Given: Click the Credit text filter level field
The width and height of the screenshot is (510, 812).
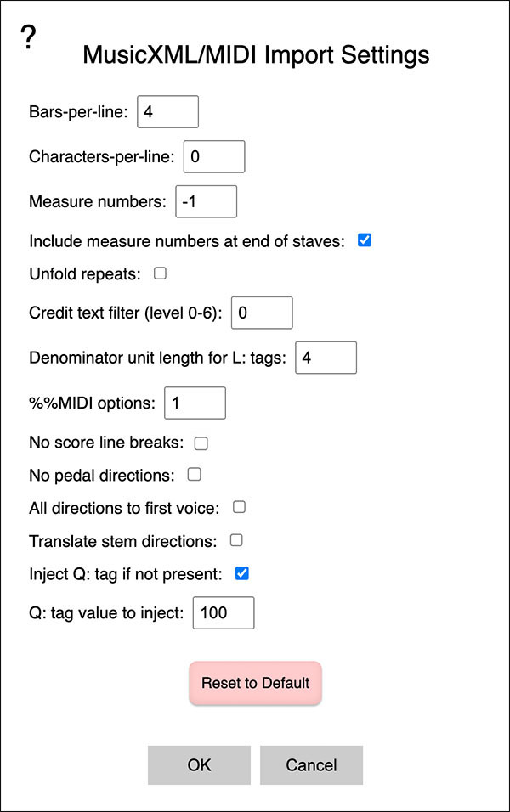Looking at the screenshot, I should click(x=262, y=313).
